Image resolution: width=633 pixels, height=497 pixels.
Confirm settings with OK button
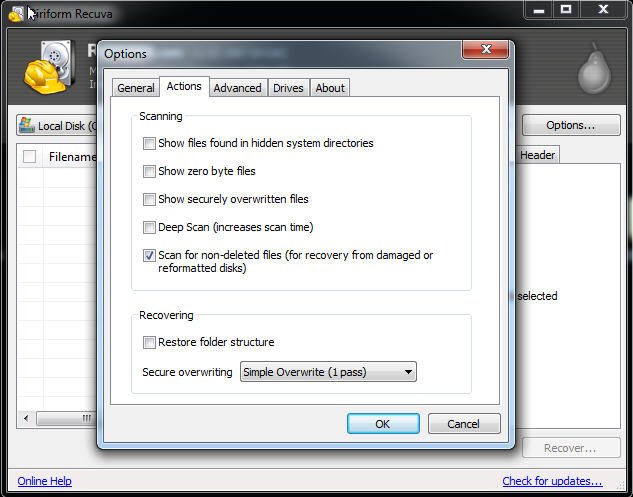coord(383,424)
